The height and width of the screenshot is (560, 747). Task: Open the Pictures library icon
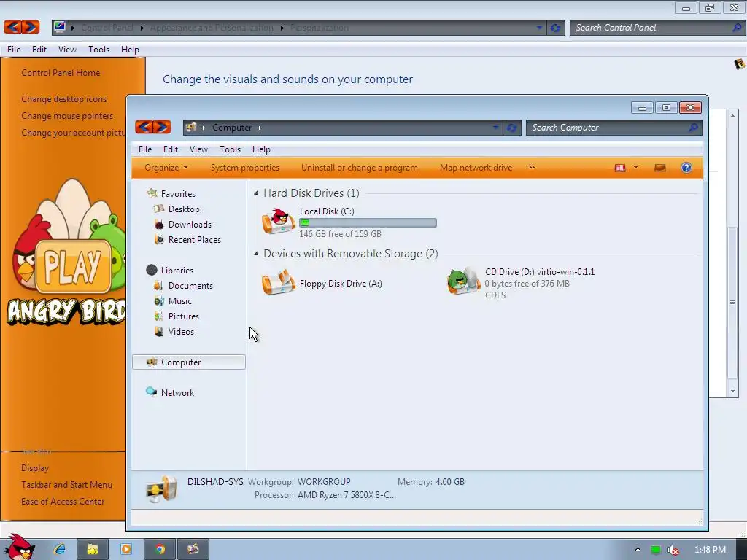click(158, 316)
